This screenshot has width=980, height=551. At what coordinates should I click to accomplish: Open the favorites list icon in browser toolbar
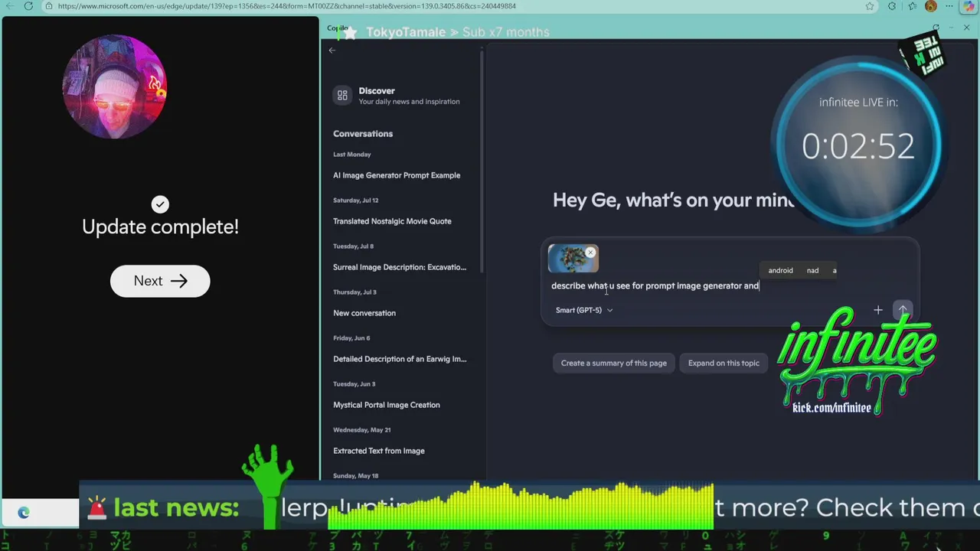[x=913, y=6]
